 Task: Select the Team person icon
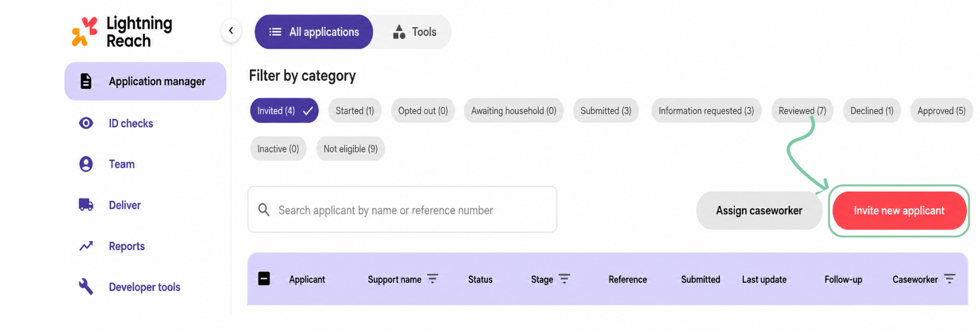point(86,164)
